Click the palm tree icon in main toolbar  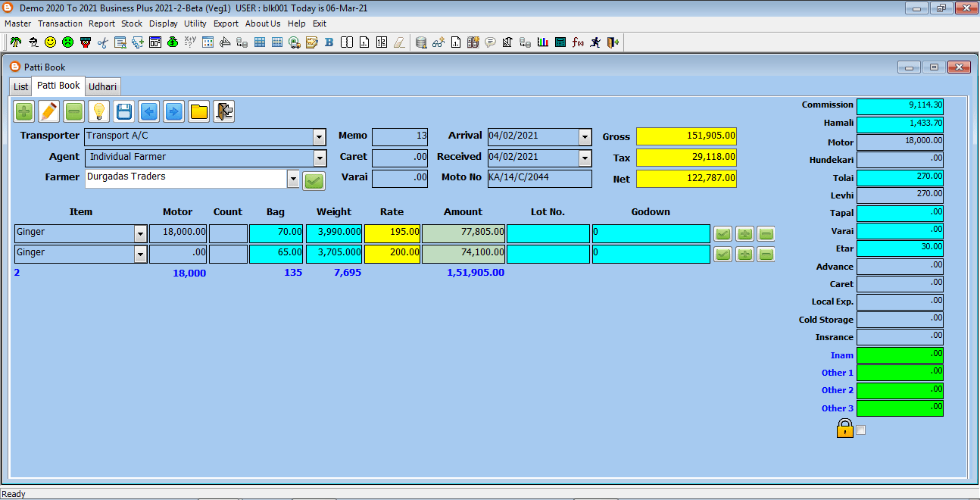[x=15, y=42]
